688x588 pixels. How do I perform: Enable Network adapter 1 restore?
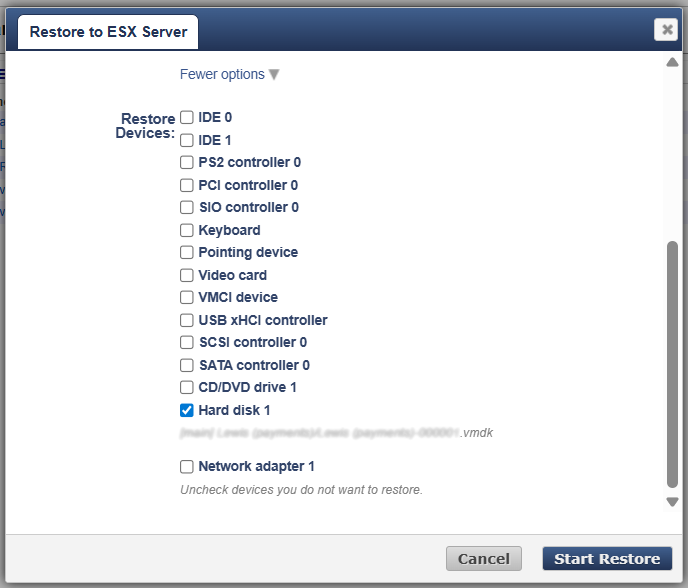point(187,466)
